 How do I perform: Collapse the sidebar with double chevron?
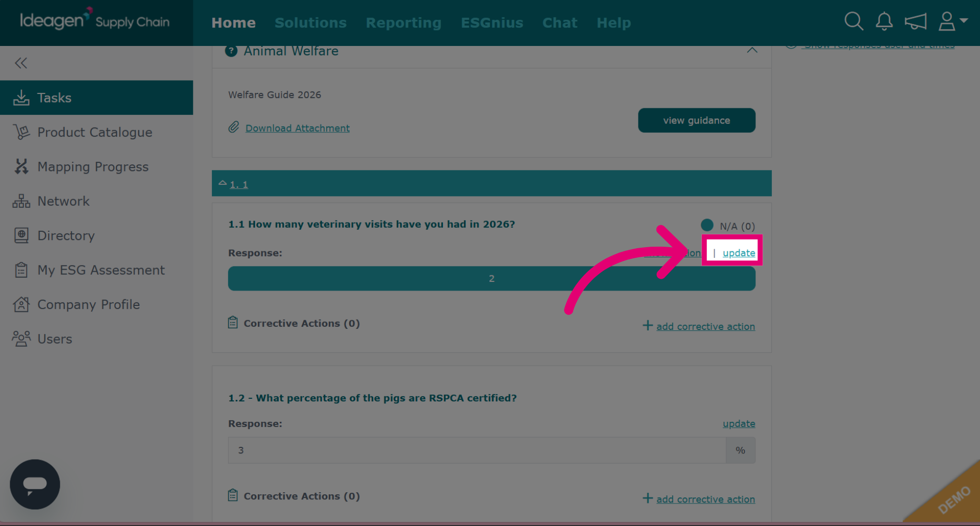click(21, 63)
